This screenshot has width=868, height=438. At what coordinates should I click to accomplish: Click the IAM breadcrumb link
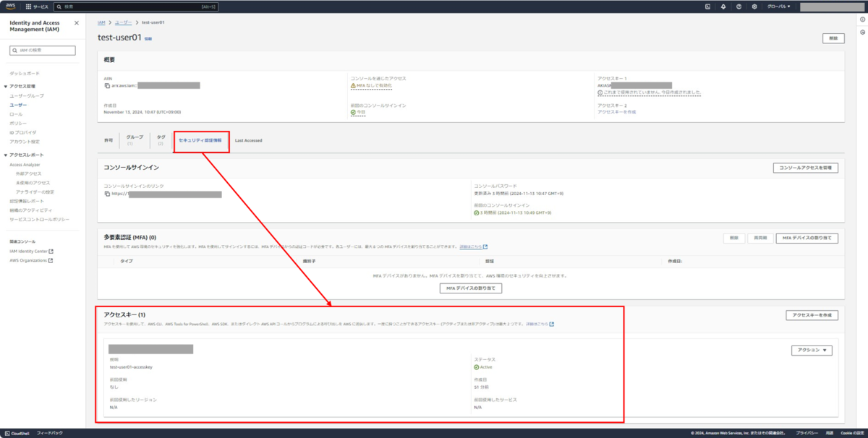pos(101,22)
